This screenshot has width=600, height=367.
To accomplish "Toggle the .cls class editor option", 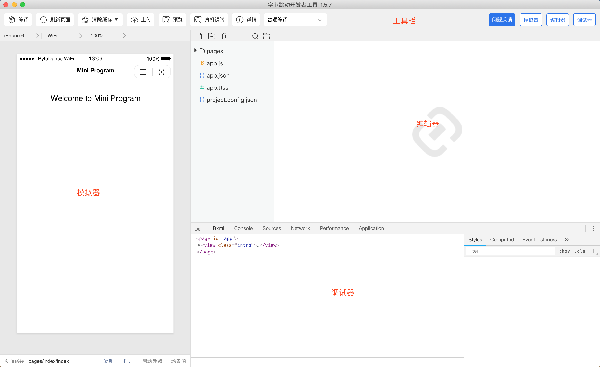I will (580, 251).
